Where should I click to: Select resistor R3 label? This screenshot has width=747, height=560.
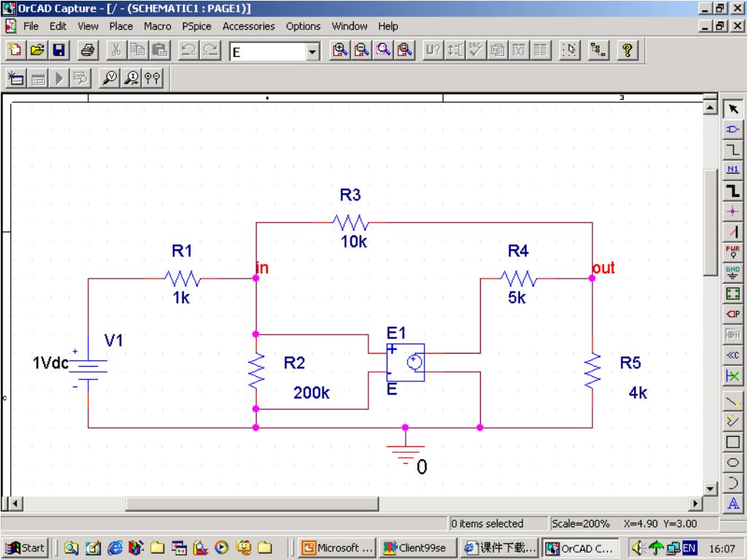pos(350,195)
